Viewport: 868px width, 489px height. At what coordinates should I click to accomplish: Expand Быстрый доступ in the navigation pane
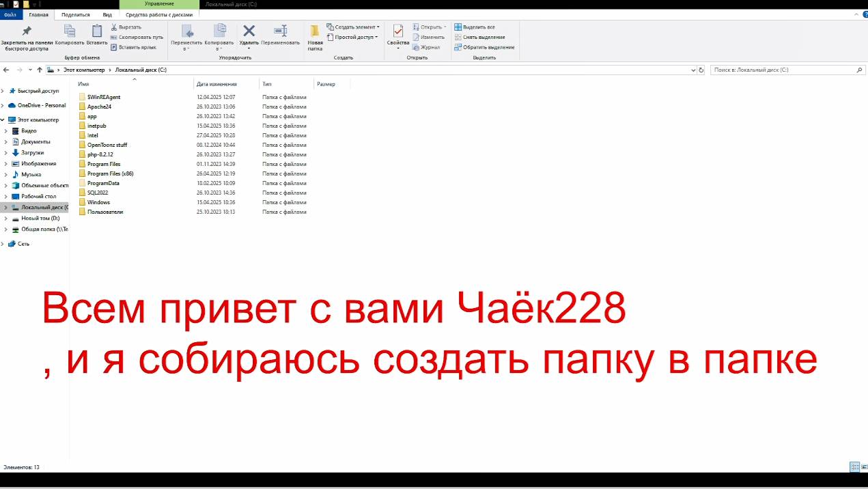tap(3, 91)
